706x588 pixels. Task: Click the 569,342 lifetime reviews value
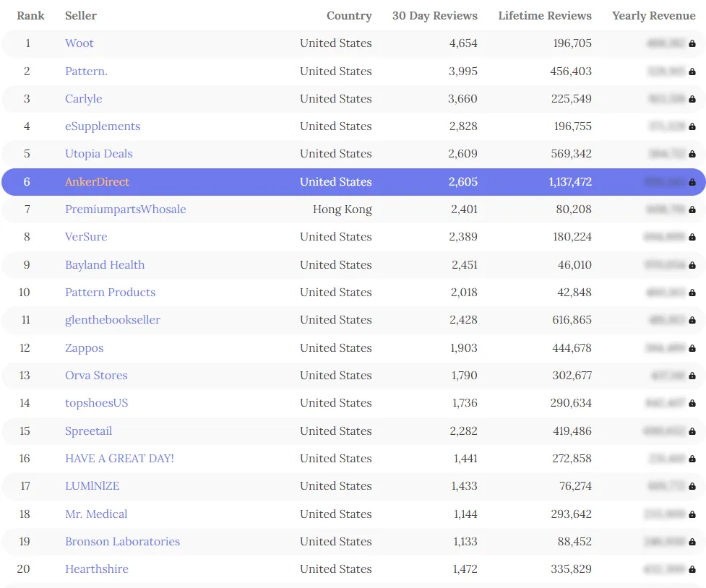572,154
